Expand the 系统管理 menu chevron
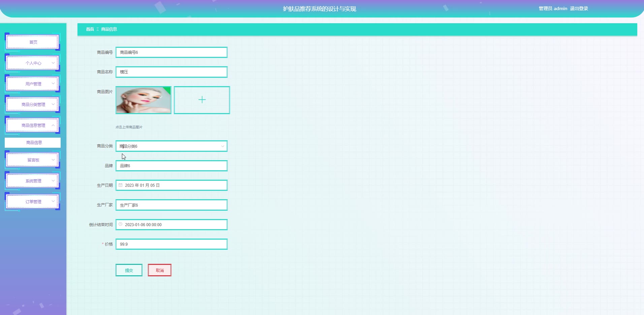Image resolution: width=644 pixels, height=315 pixels. click(x=53, y=181)
